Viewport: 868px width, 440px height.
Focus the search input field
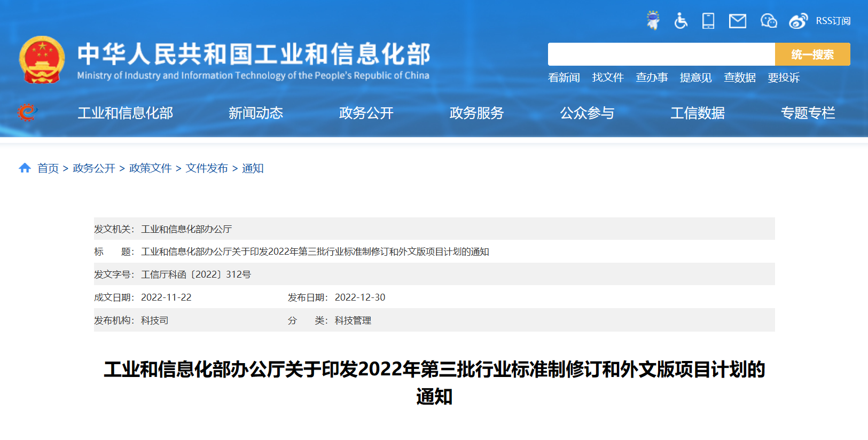661,54
